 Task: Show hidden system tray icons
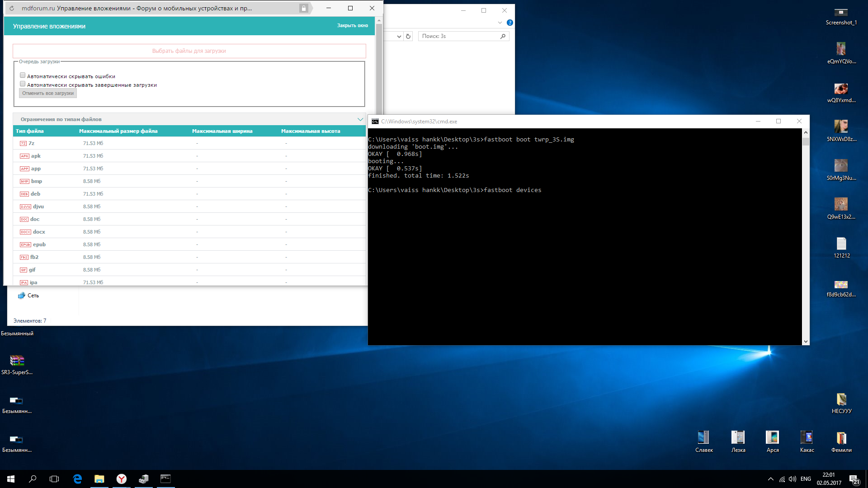point(770,479)
